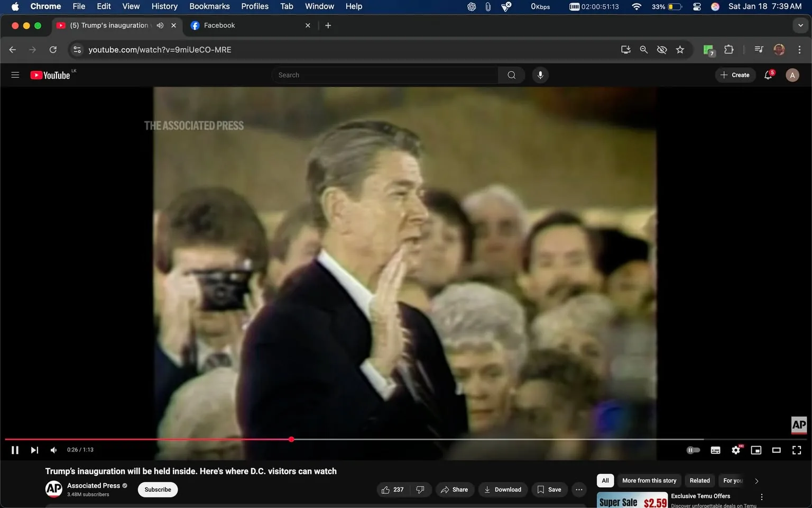Image resolution: width=812 pixels, height=508 pixels.
Task: Switch to the Facebook tab
Action: click(x=219, y=25)
